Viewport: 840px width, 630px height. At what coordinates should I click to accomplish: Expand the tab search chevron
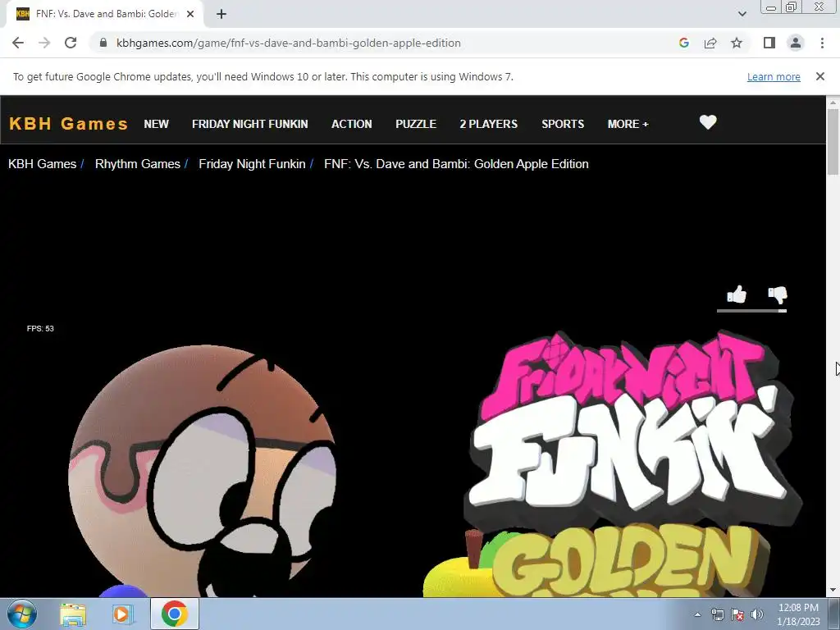742,14
